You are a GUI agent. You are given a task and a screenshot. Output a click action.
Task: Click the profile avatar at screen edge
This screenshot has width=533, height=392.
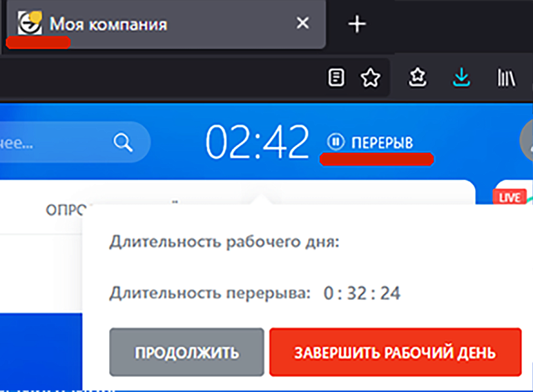point(529,142)
